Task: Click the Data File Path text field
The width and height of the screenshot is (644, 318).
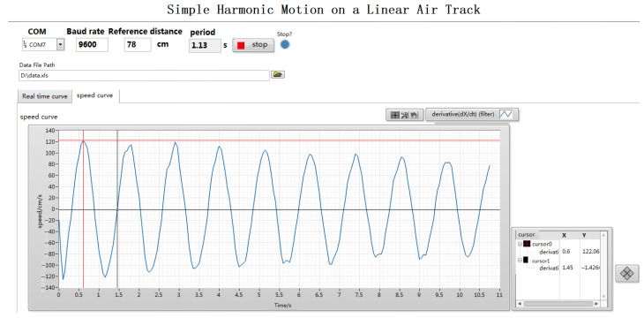Action: pyautogui.click(x=144, y=75)
